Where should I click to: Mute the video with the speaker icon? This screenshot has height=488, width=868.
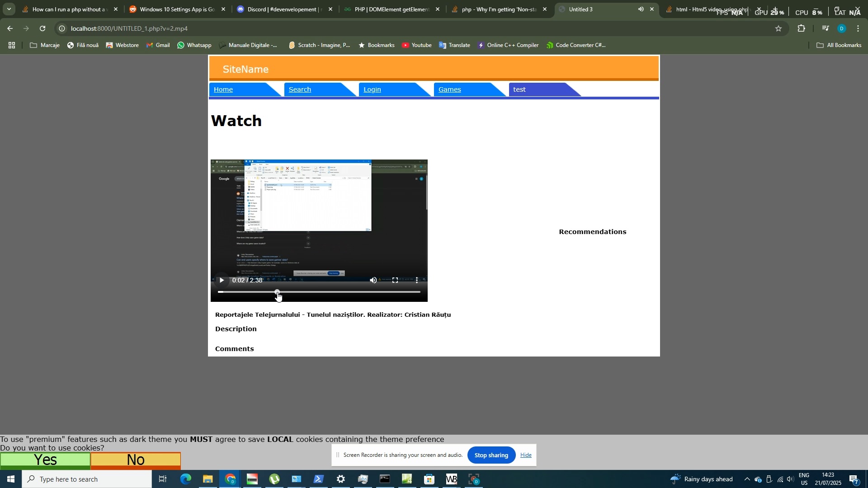click(x=373, y=280)
